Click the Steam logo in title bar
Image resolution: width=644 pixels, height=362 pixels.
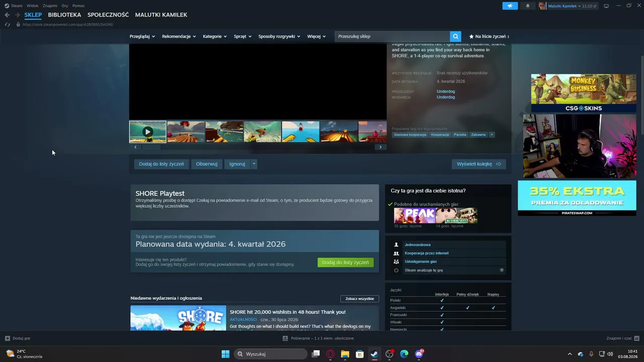tap(7, 6)
